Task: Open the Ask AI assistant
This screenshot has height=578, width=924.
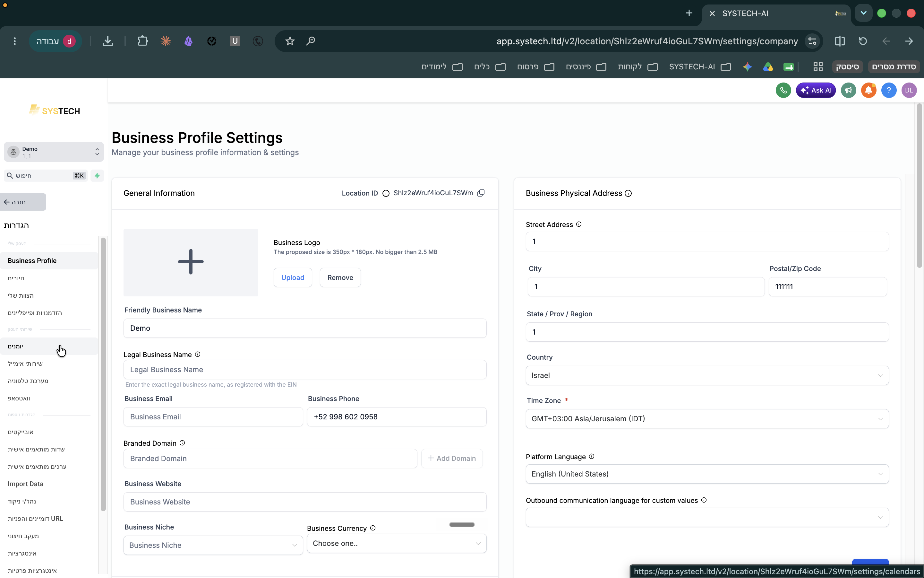Action: (x=816, y=90)
